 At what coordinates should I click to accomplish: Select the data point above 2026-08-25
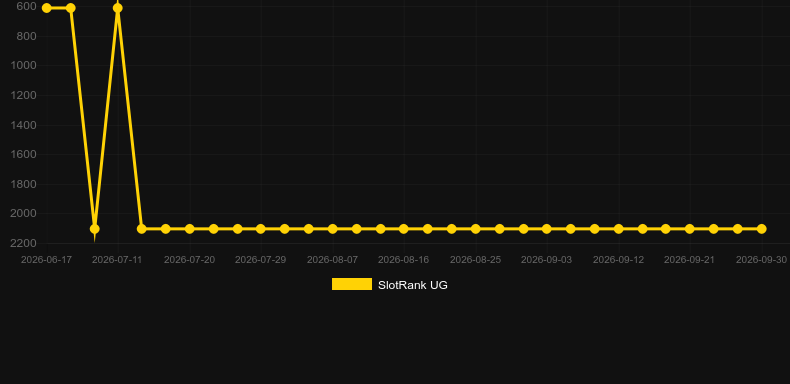coord(476,229)
